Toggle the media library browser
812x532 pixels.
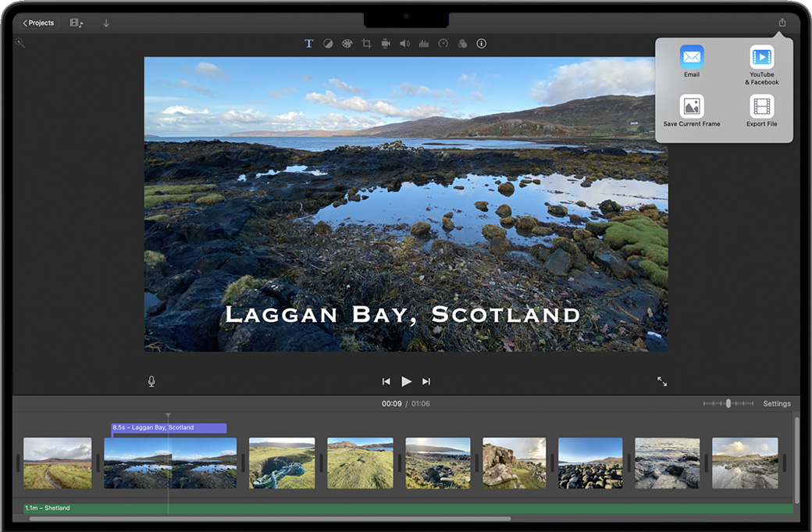tap(77, 23)
